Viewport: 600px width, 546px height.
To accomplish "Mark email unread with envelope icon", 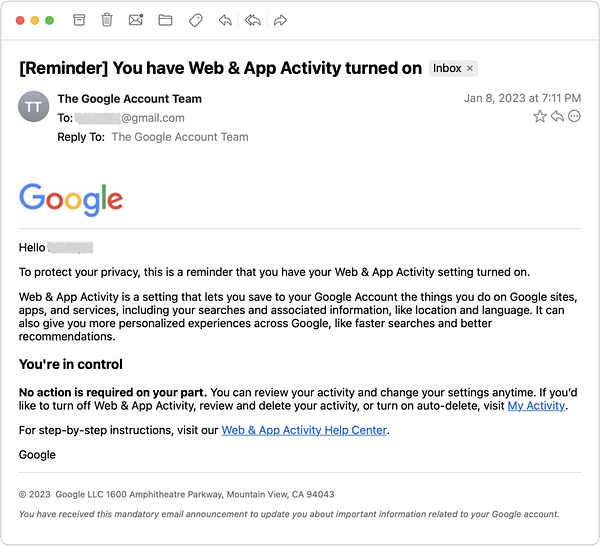I will click(136, 20).
